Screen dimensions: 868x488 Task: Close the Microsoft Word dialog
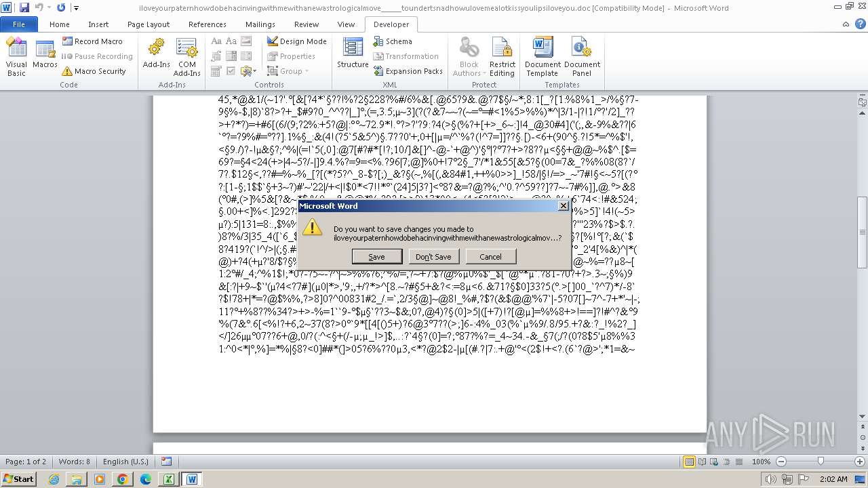pos(563,205)
